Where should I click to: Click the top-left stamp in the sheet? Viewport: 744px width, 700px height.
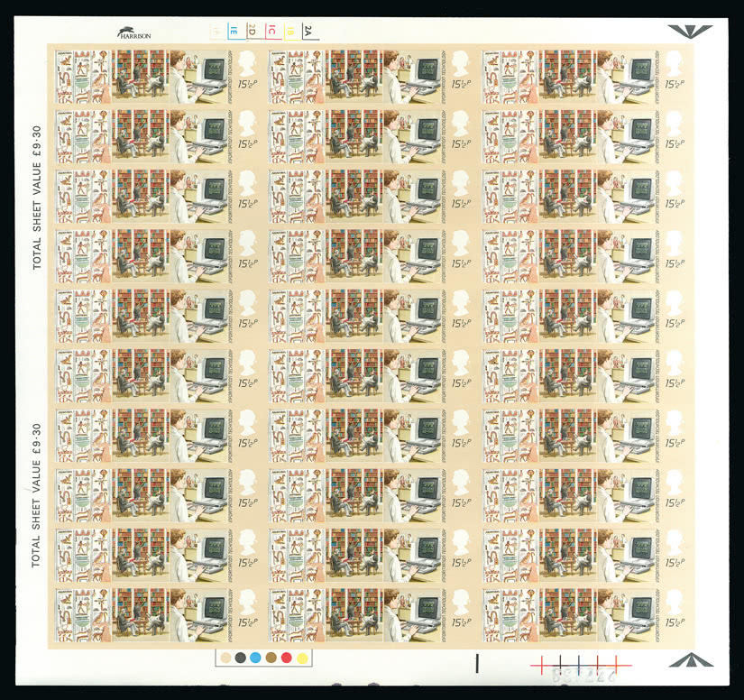(157, 77)
